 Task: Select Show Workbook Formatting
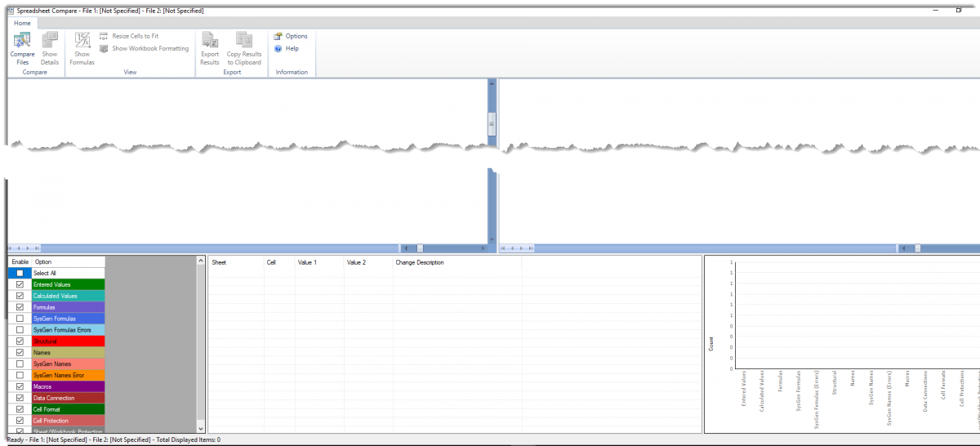(x=144, y=48)
